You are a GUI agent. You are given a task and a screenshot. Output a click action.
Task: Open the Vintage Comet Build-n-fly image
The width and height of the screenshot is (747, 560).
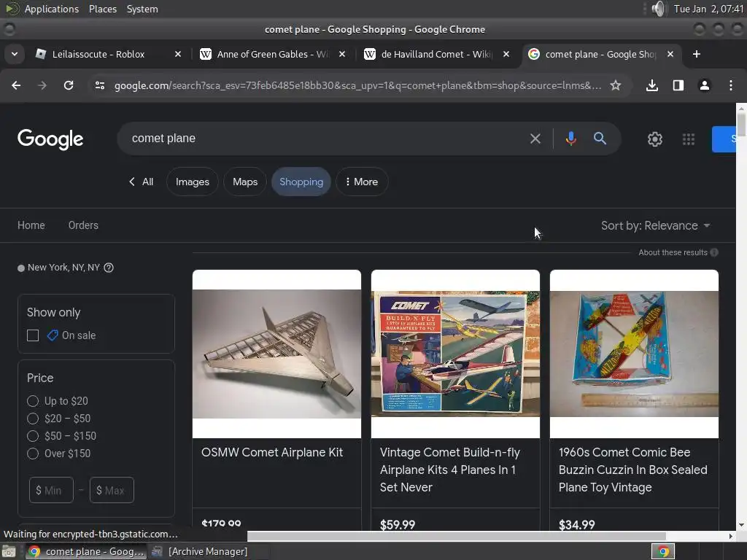pos(455,354)
